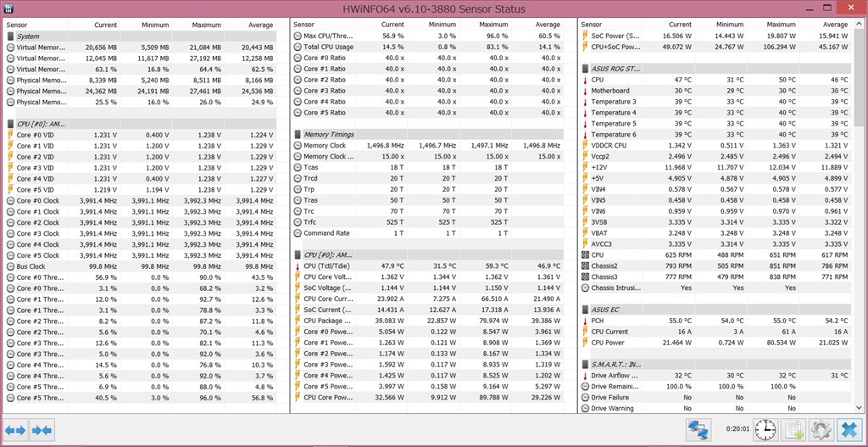Image resolution: width=868 pixels, height=447 pixels.
Task: Click the S.M.A.R.T. group icon
Action: [586, 365]
